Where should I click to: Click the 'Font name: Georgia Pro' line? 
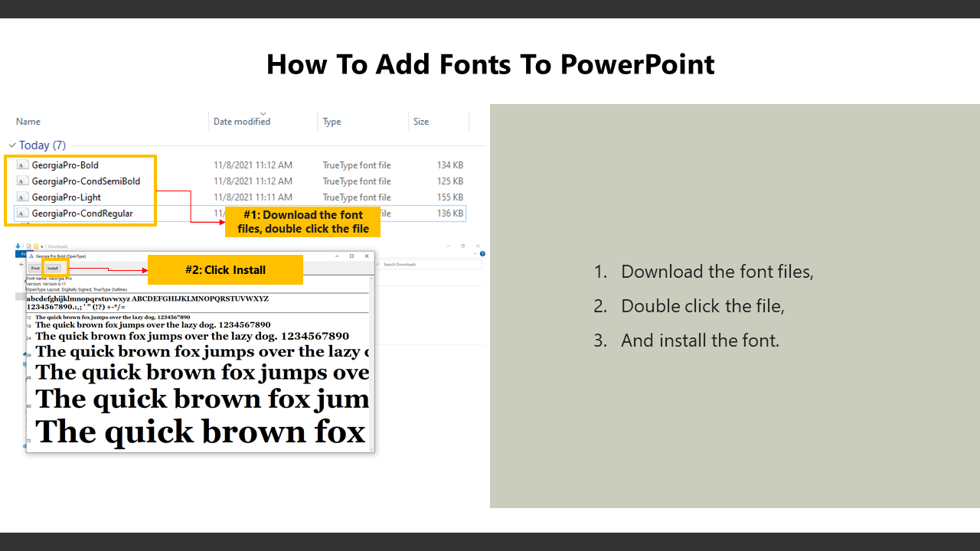pyautogui.click(x=48, y=279)
